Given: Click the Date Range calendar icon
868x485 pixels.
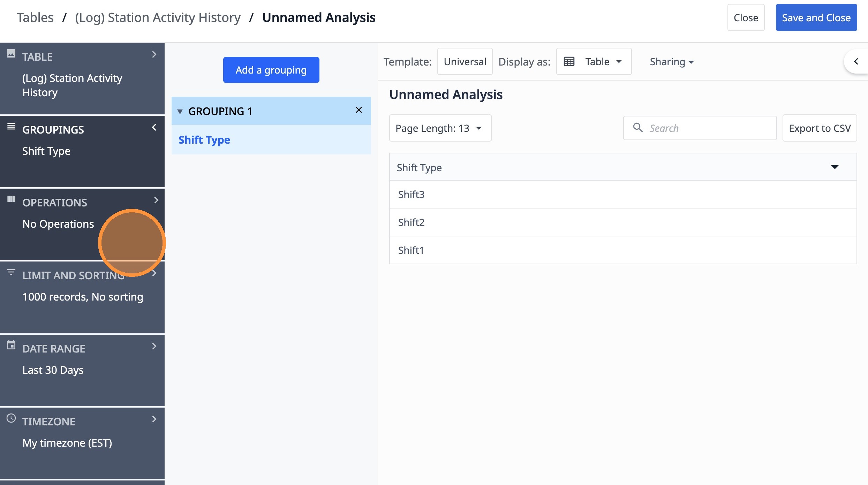Looking at the screenshot, I should (x=11, y=345).
